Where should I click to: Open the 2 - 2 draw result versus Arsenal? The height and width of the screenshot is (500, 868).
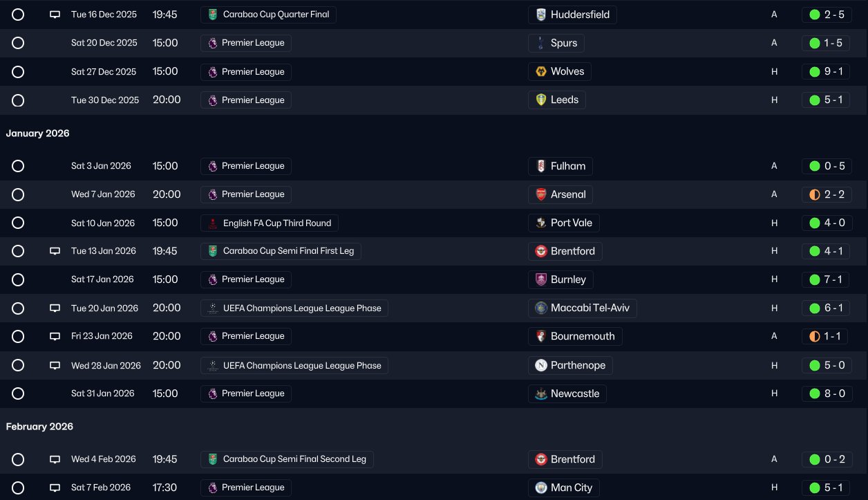833,194
